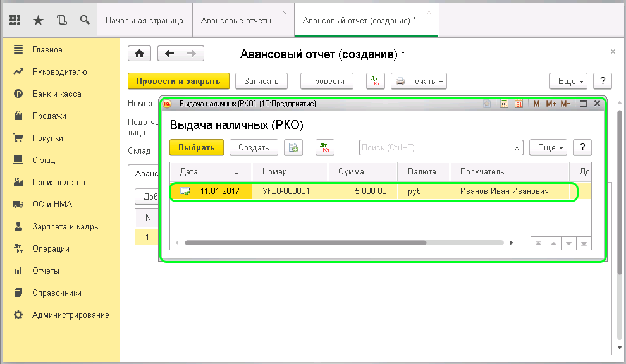Open the application menu grid icon
The image size is (626, 364).
pos(14,20)
